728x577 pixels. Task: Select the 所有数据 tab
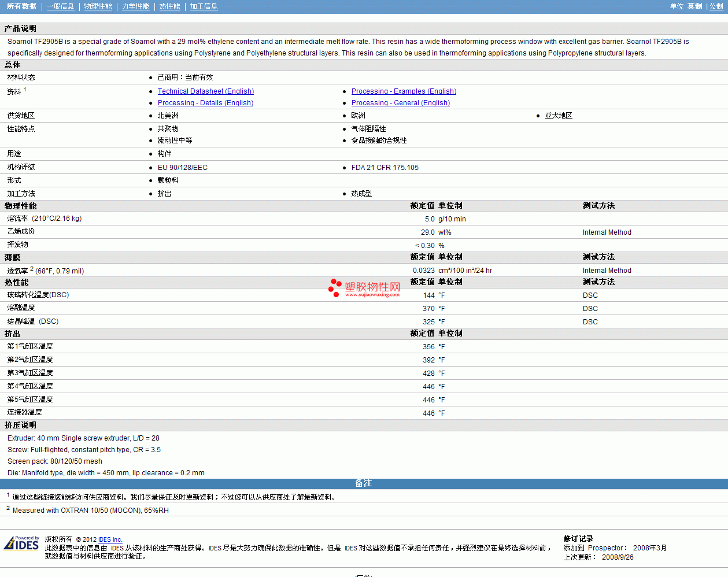pos(21,6)
